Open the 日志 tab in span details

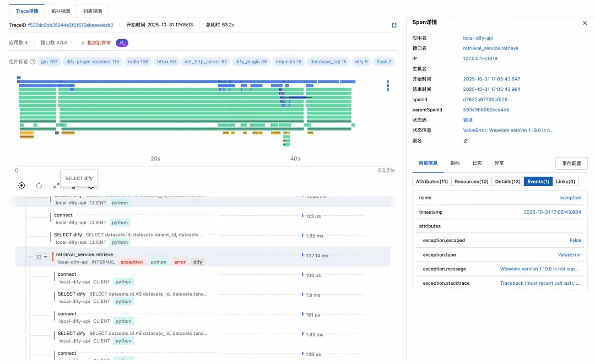click(x=477, y=163)
